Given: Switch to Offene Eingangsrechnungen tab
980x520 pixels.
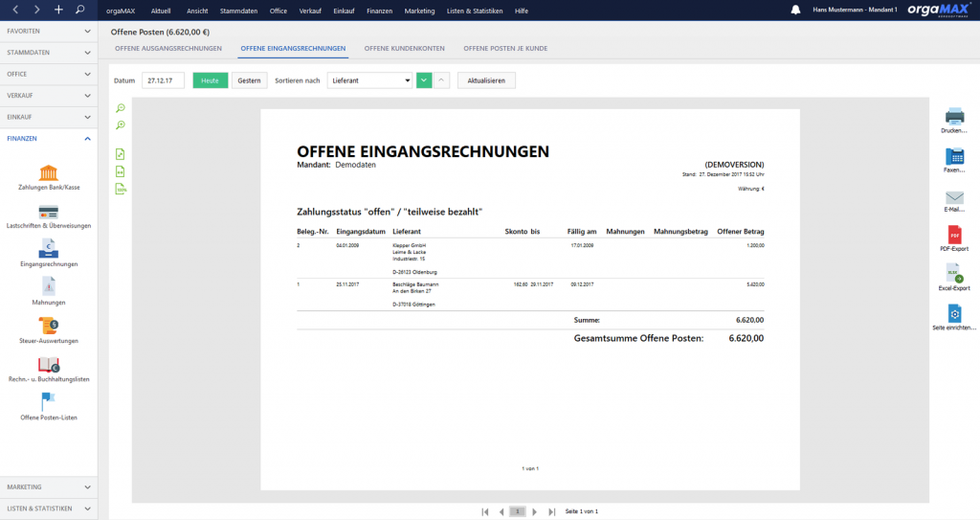Looking at the screenshot, I should [293, 48].
